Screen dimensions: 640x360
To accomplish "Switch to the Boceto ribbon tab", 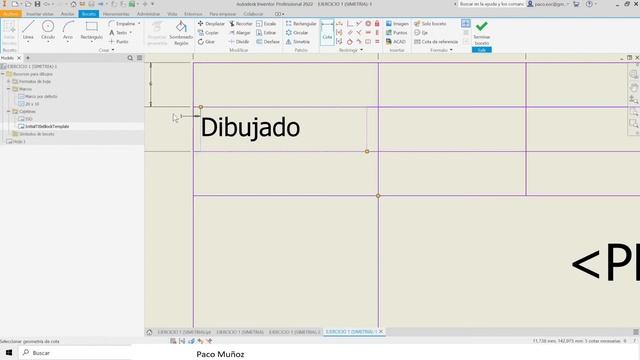I will [x=89, y=14].
